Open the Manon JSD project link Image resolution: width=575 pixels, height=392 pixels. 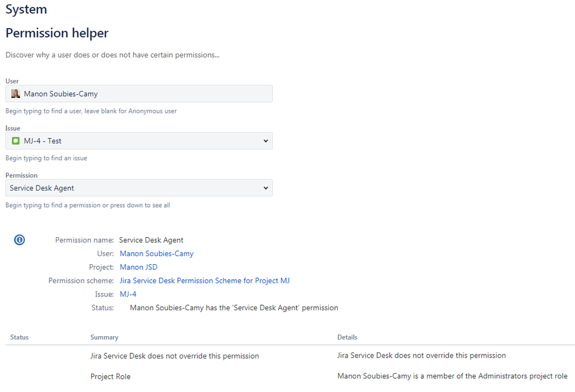(138, 267)
